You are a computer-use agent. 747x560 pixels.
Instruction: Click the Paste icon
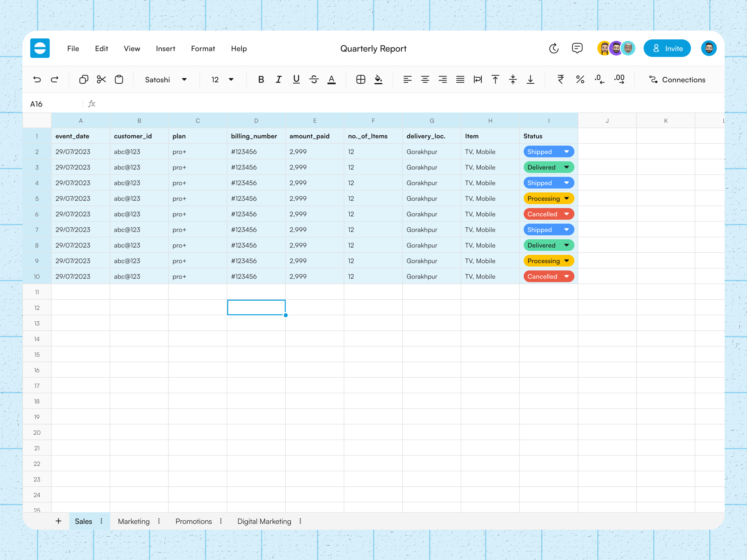click(119, 79)
